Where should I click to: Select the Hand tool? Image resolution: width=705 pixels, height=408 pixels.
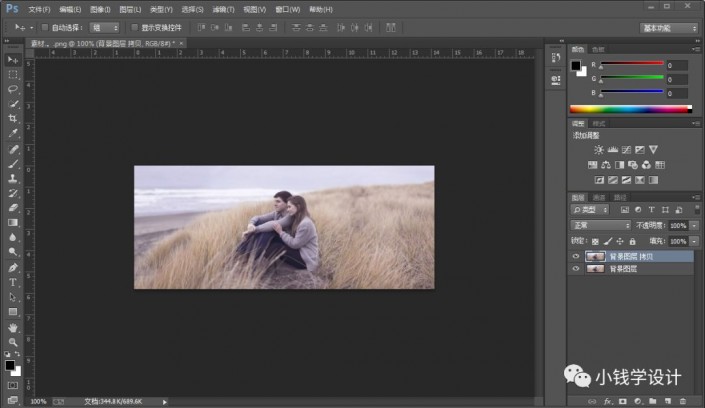(13, 327)
